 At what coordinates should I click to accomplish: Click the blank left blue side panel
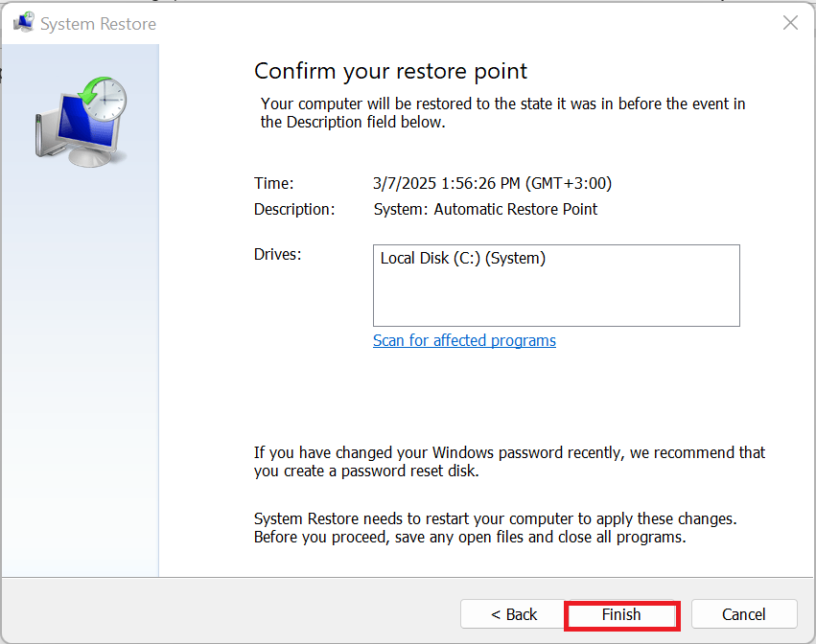coord(80,383)
